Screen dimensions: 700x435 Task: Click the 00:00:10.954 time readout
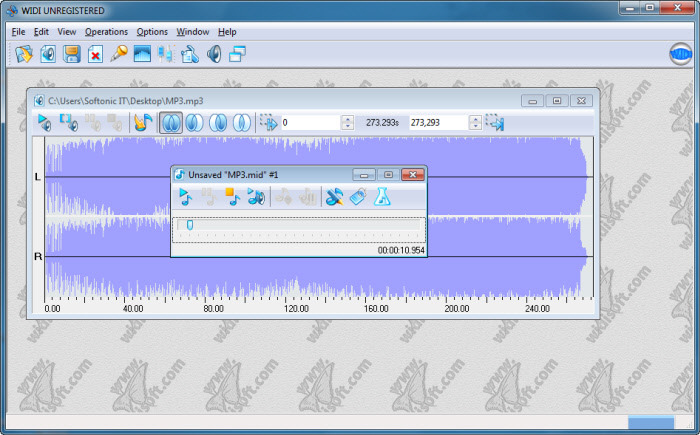401,250
